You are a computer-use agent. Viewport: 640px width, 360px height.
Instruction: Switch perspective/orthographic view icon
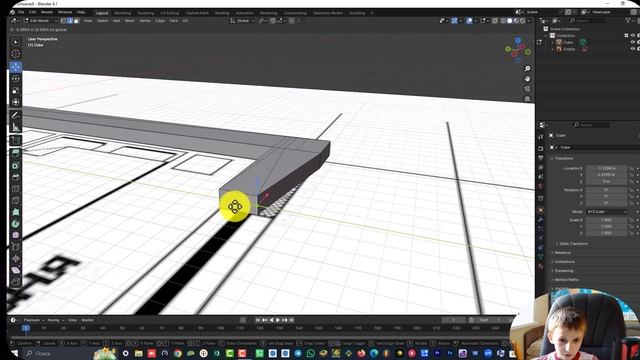(527, 98)
